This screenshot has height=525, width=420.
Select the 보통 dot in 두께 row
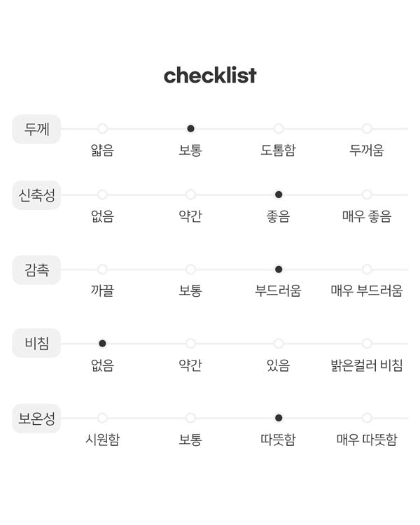190,129
